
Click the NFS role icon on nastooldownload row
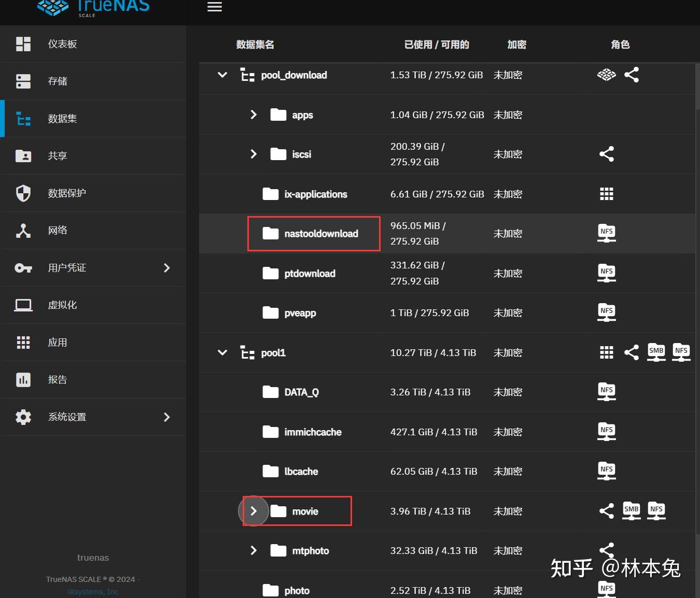606,233
